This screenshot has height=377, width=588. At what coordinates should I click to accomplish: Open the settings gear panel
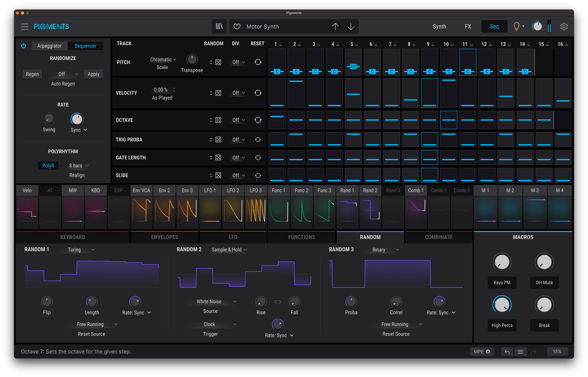[x=564, y=26]
